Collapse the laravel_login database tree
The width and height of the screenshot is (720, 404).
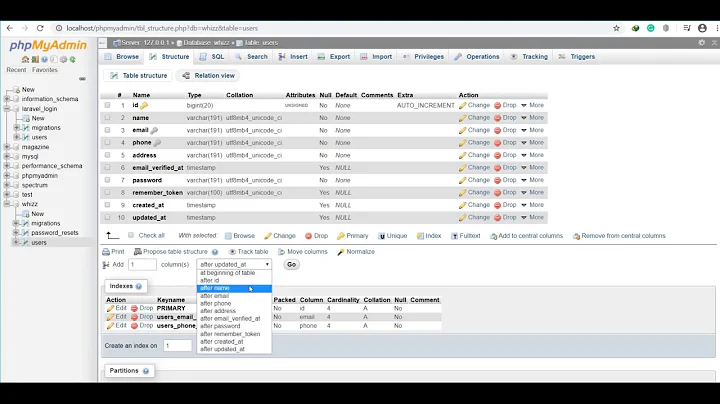click(7, 109)
